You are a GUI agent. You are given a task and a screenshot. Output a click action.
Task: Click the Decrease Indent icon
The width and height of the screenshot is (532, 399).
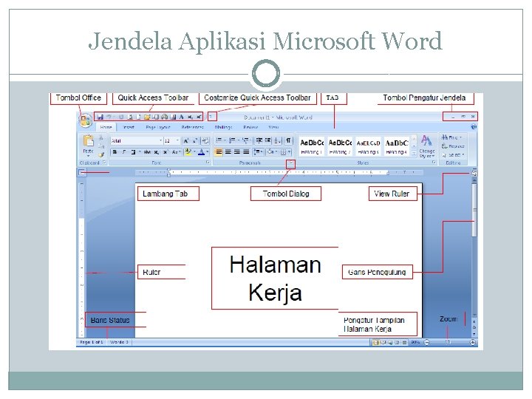click(x=259, y=140)
